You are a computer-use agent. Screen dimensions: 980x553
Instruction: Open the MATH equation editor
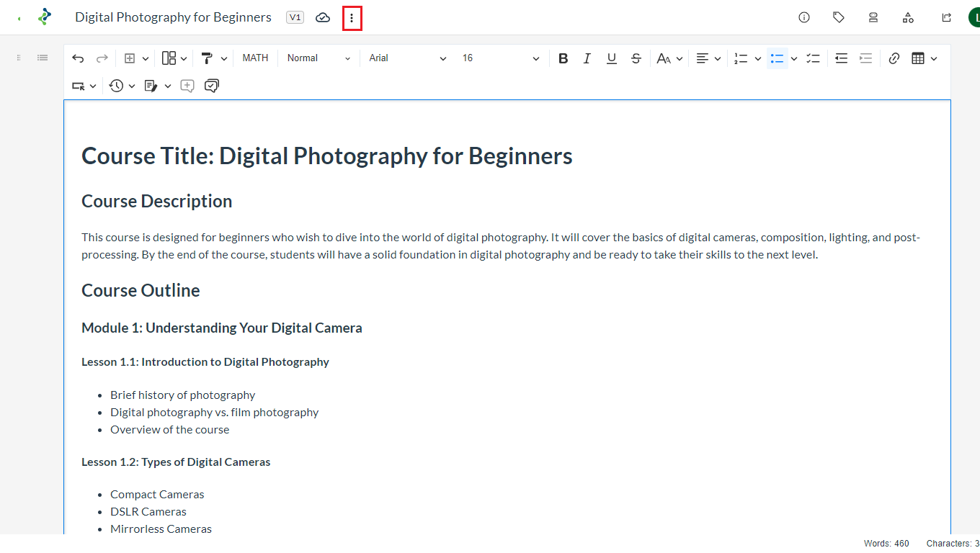click(x=255, y=58)
